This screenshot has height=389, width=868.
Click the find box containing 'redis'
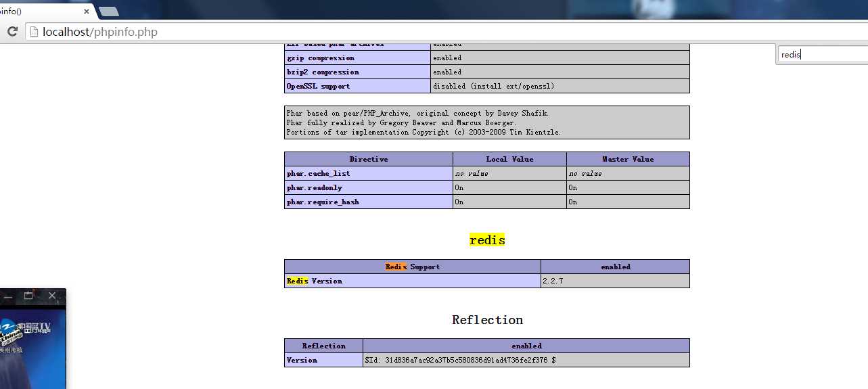tap(822, 55)
